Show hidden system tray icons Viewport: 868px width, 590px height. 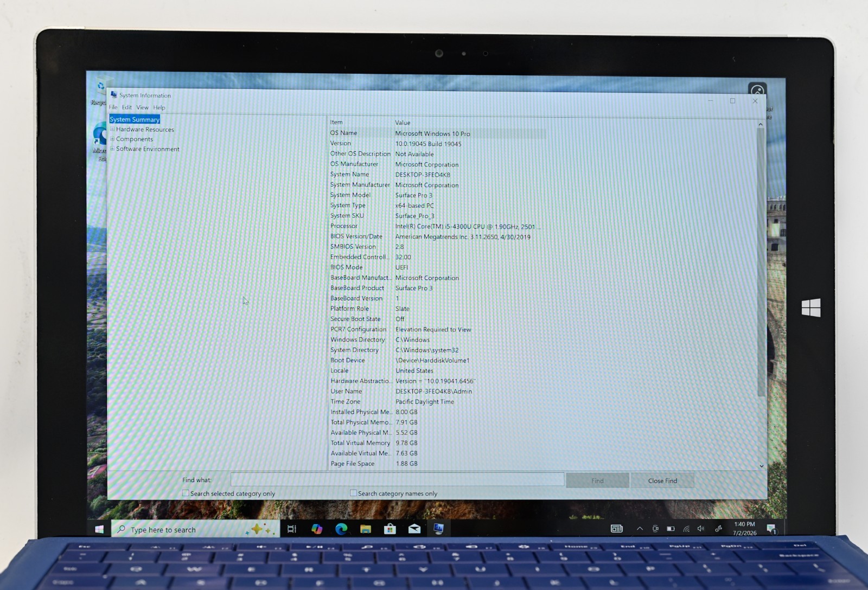click(640, 529)
